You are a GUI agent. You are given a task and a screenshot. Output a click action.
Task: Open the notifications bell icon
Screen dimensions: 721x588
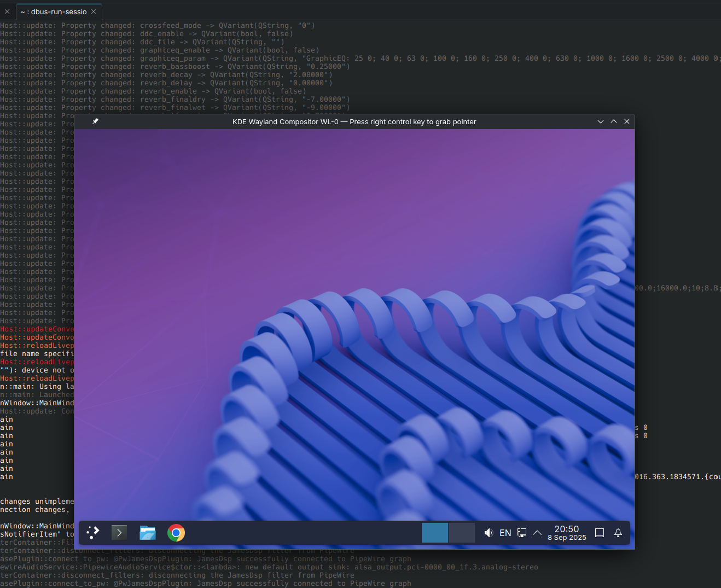click(x=618, y=533)
